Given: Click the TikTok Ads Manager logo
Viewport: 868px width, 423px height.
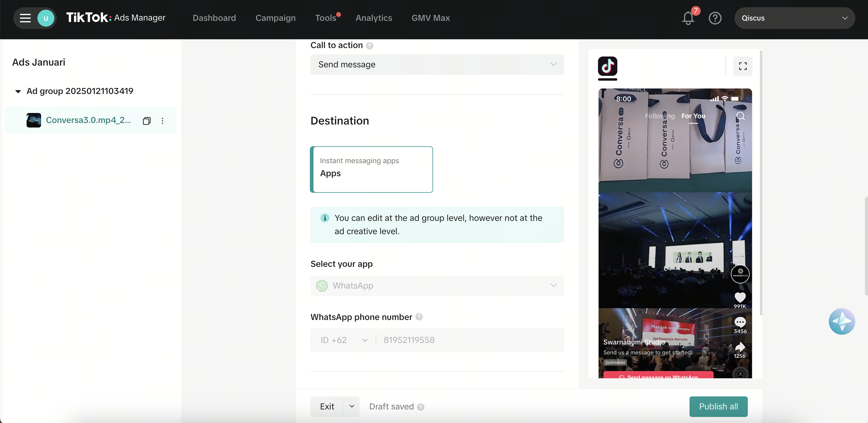Looking at the screenshot, I should [116, 18].
